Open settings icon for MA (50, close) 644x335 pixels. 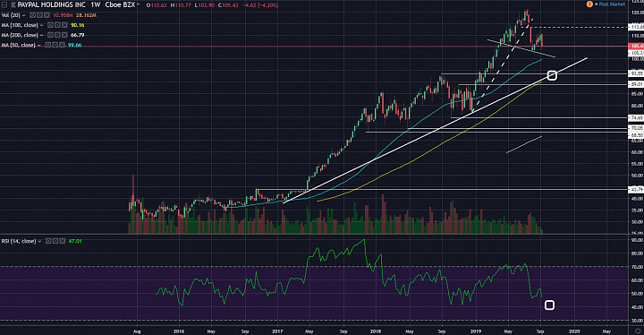(55, 45)
